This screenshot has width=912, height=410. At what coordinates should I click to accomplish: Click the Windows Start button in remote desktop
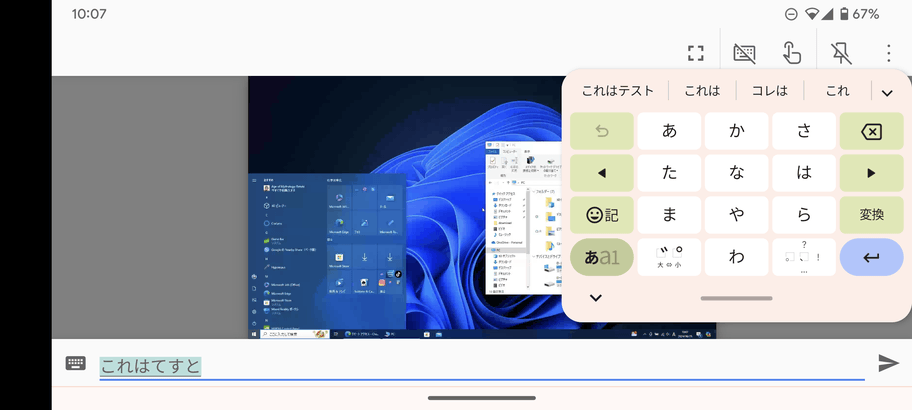pyautogui.click(x=254, y=334)
